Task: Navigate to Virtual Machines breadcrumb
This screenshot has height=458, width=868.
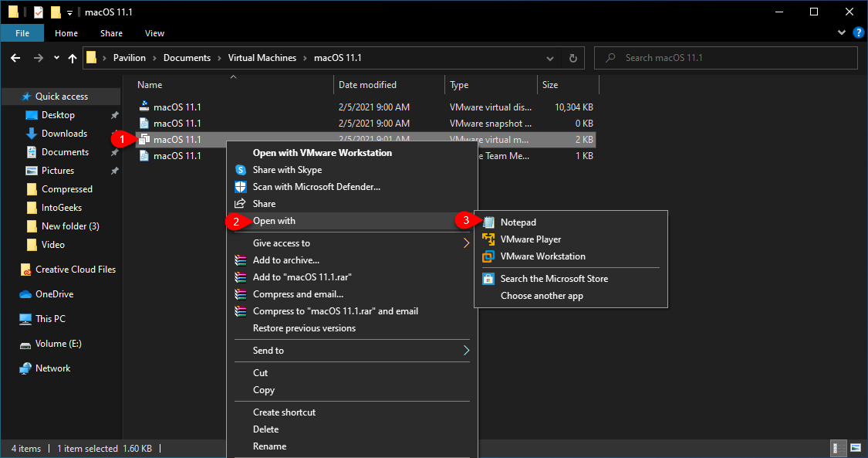Action: 262,58
